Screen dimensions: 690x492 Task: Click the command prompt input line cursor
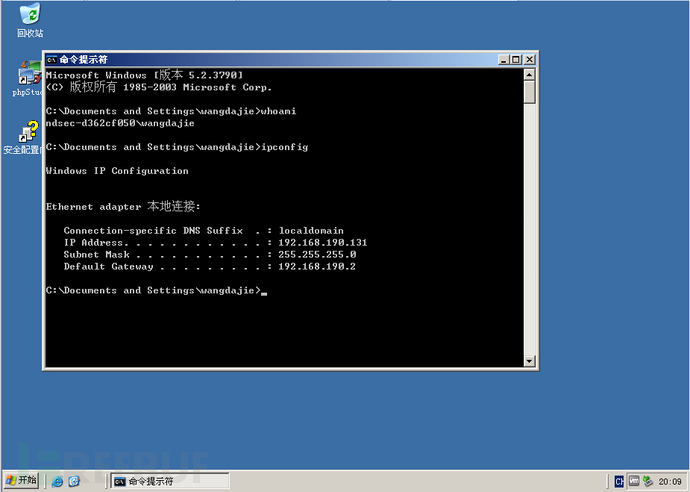[264, 291]
